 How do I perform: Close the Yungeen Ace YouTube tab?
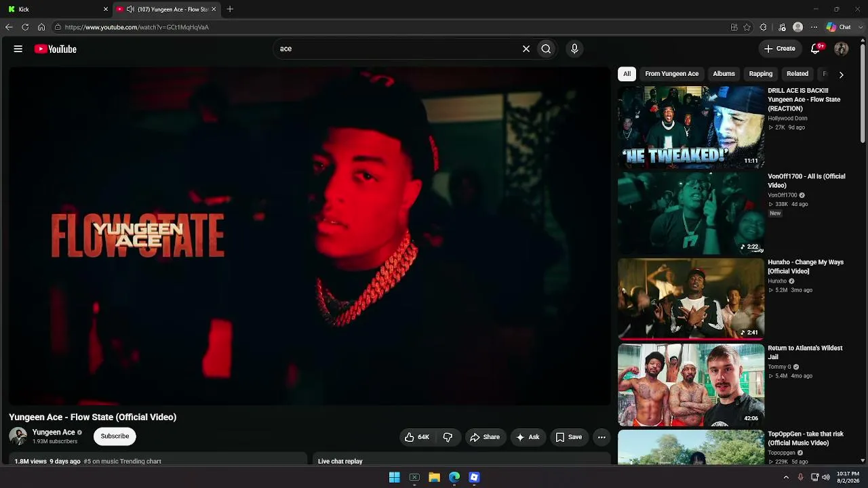[x=214, y=9]
